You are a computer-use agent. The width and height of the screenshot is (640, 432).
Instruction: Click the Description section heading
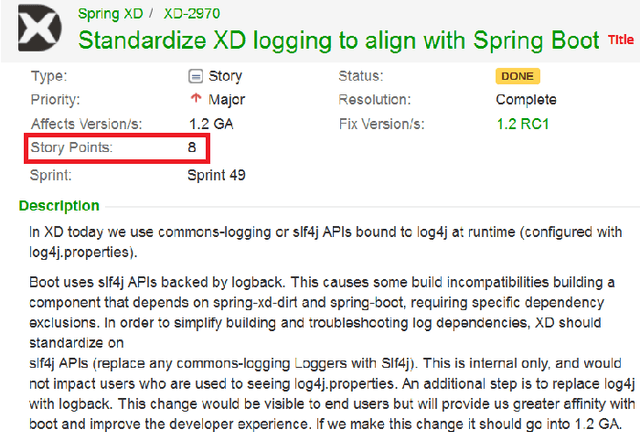click(x=59, y=206)
